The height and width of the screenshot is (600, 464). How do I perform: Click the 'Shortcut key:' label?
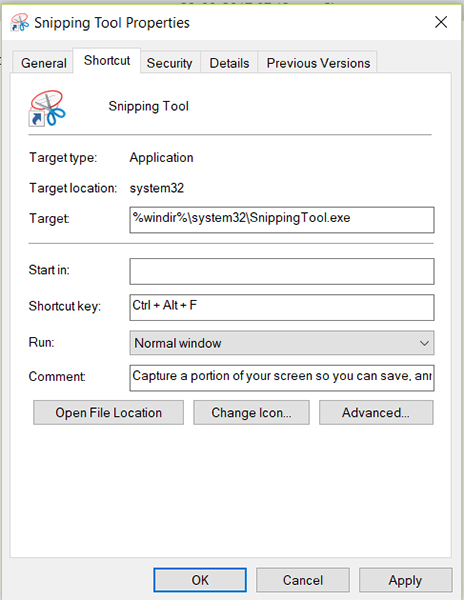pyautogui.click(x=65, y=306)
